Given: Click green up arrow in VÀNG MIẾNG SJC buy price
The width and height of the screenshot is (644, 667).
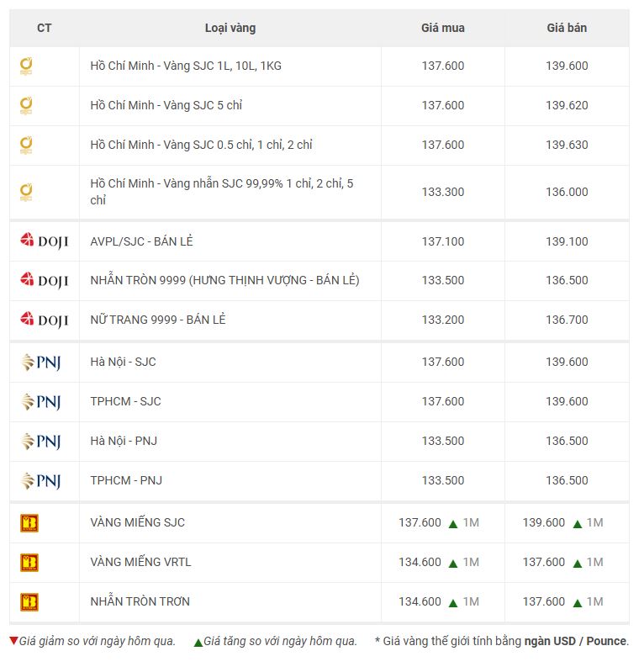Looking at the screenshot, I should (x=453, y=524).
